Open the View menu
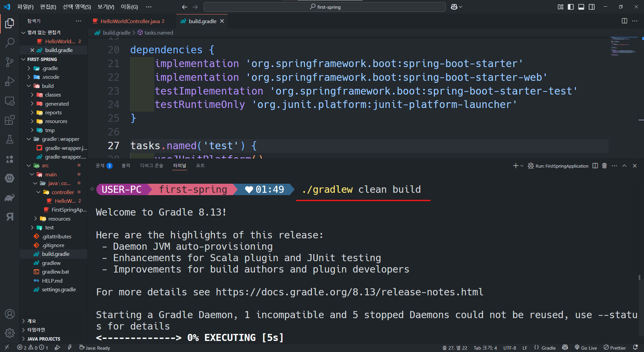The image size is (644, 352). click(x=106, y=7)
